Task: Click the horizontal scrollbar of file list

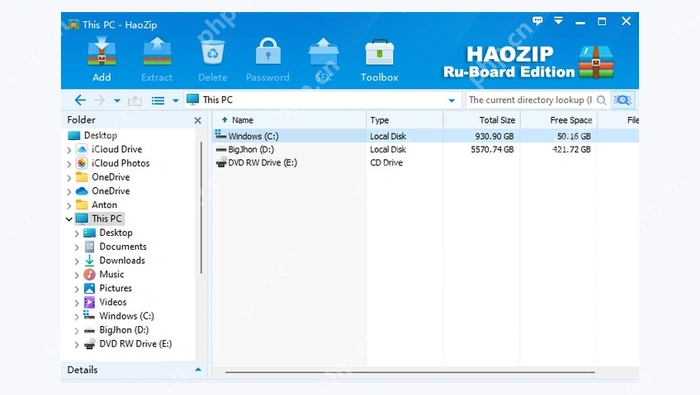Action: coord(410,372)
